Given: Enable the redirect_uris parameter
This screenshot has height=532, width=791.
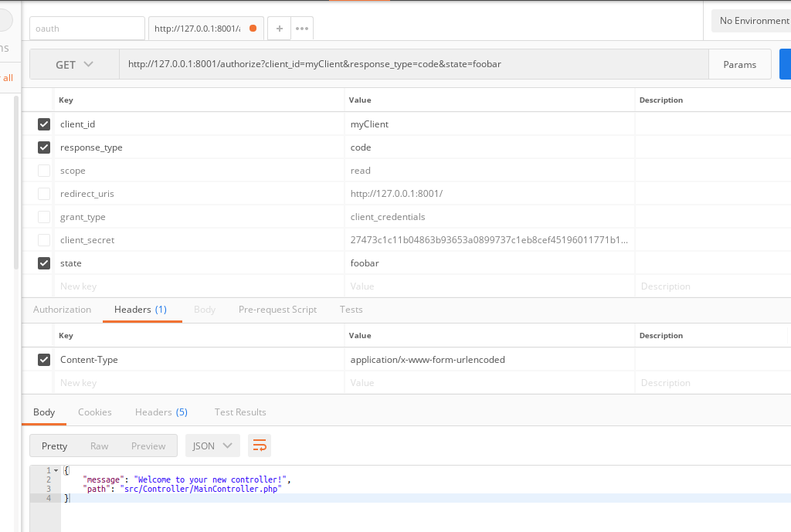Looking at the screenshot, I should click(x=44, y=193).
